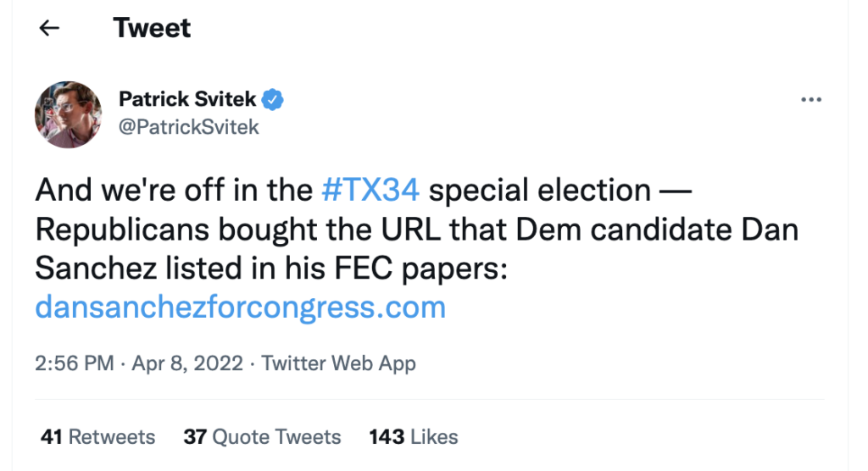Click the Apr 8, 2022 date
This screenshot has height=471, width=868.
(x=187, y=363)
